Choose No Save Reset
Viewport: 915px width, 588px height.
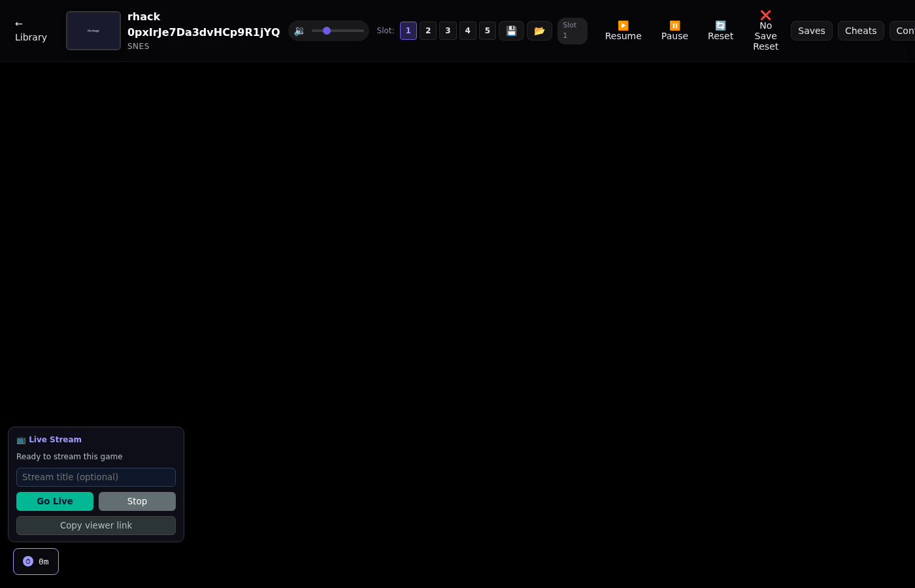tap(765, 31)
